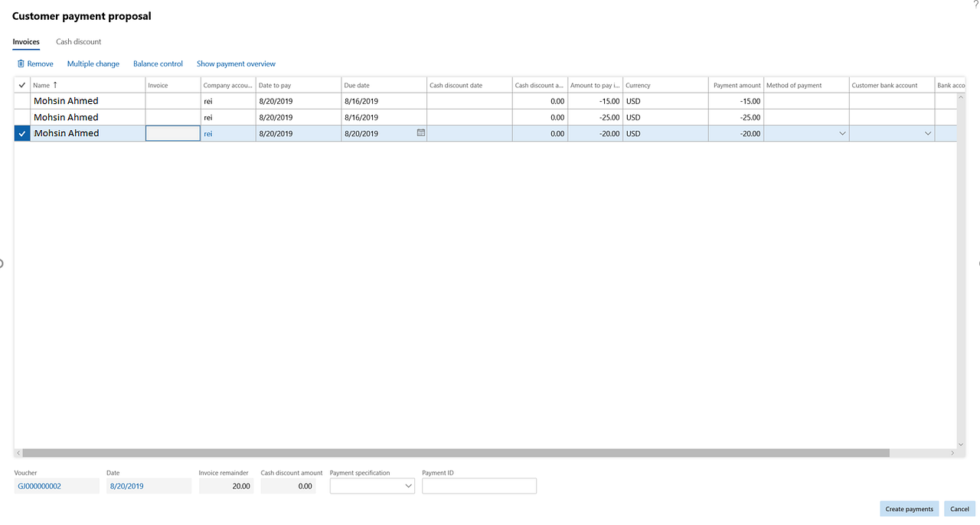
Task: Click the Create payments button
Action: (909, 508)
